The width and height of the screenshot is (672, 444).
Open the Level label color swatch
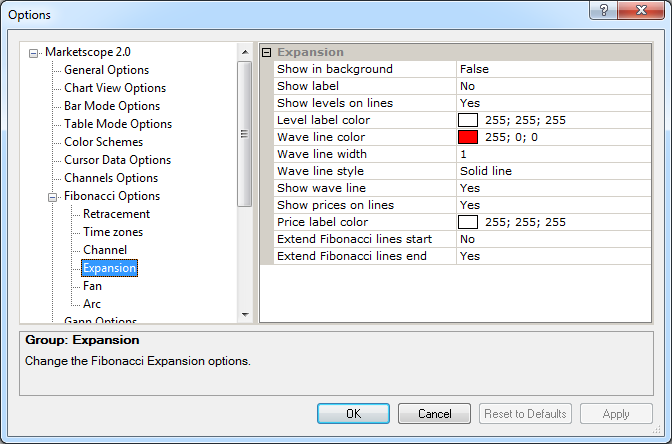468,120
